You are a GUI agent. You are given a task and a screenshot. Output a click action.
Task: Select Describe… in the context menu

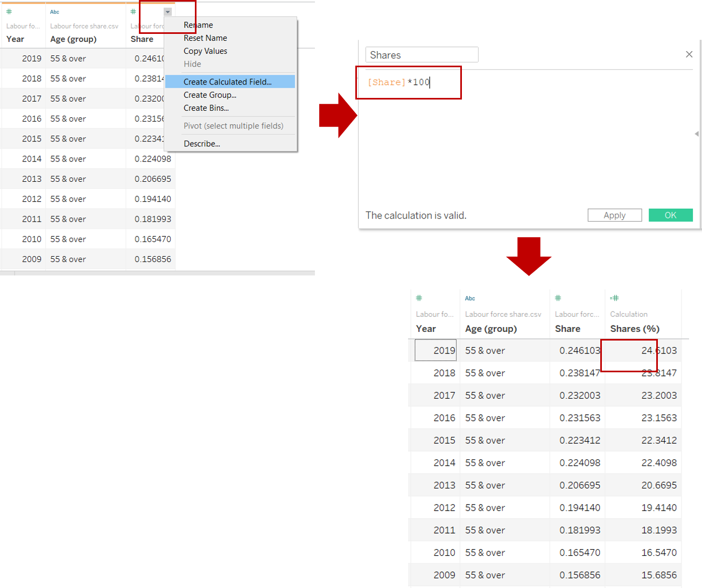[201, 144]
